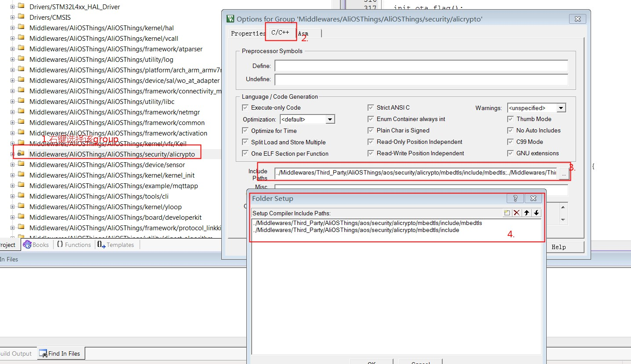The image size is (631, 364).
Task: Toggle Split Load and Store Multiple
Action: click(x=245, y=142)
